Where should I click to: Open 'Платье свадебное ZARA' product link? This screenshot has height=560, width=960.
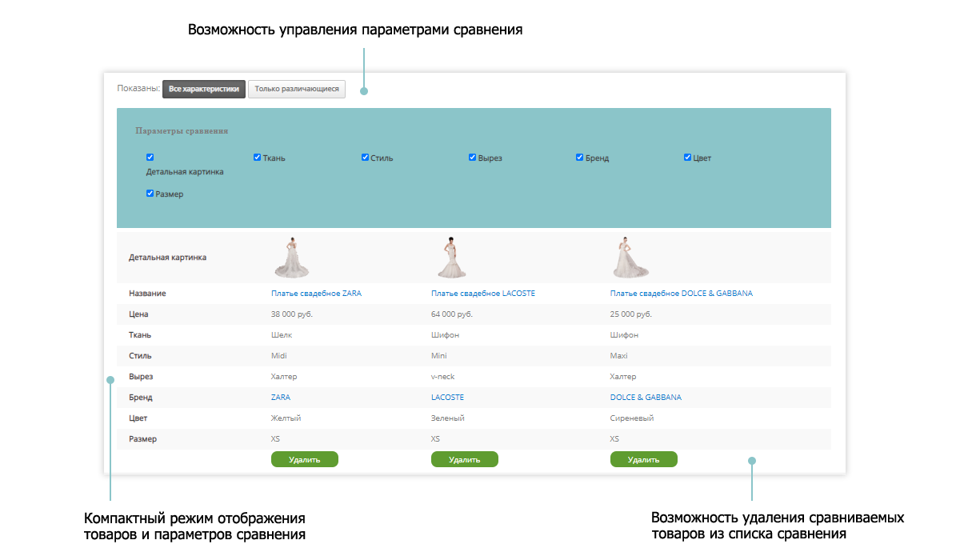[316, 294]
